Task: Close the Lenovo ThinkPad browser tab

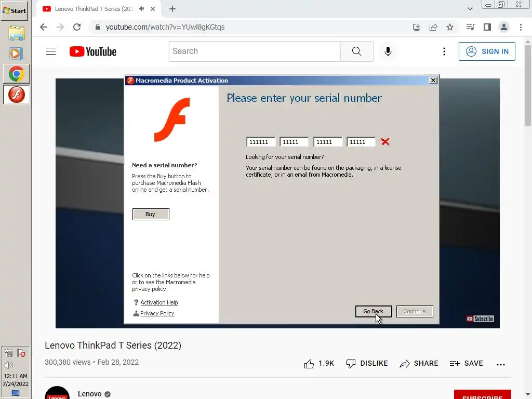Action: (x=153, y=9)
